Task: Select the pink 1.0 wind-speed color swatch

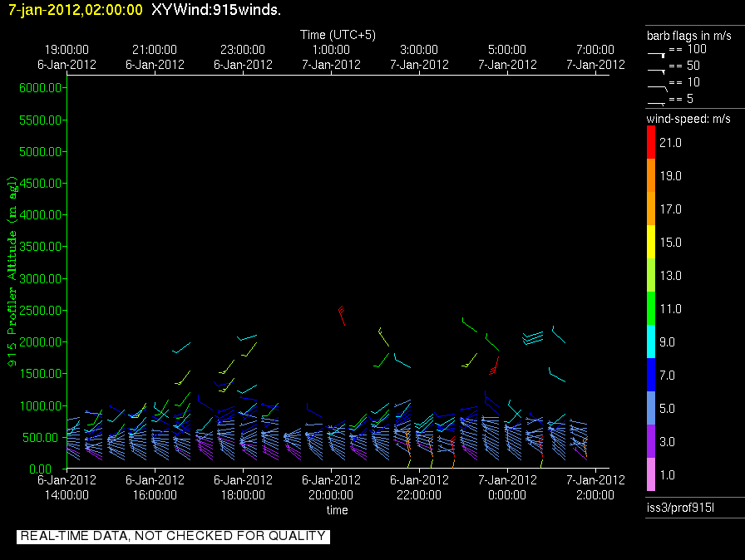Action: pos(650,475)
